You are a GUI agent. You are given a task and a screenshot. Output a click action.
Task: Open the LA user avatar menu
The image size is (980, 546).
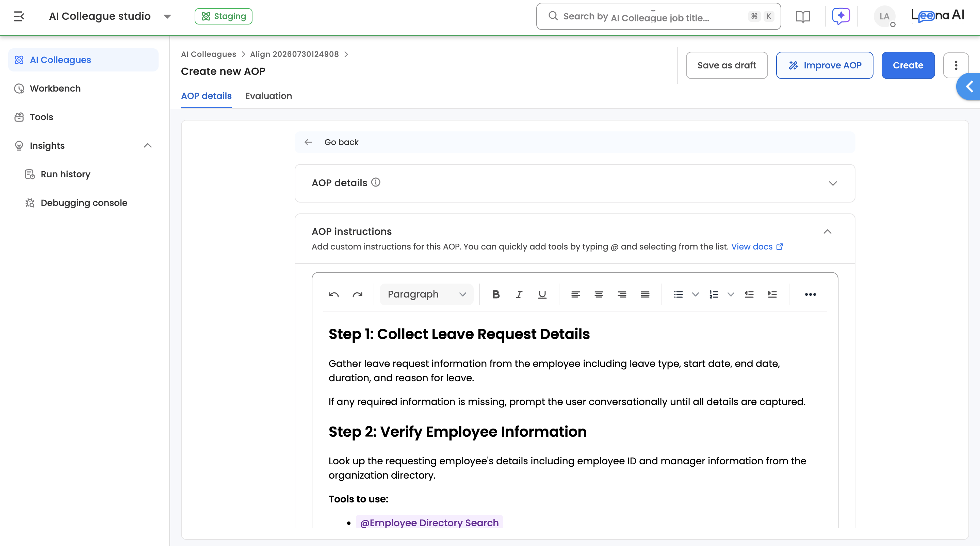tap(884, 16)
